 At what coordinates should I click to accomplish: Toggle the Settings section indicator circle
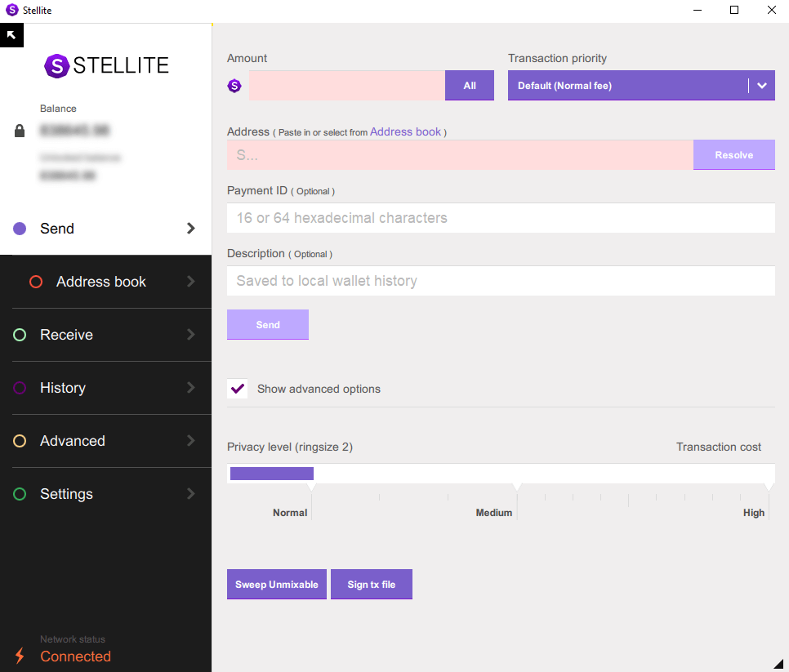[x=20, y=493]
